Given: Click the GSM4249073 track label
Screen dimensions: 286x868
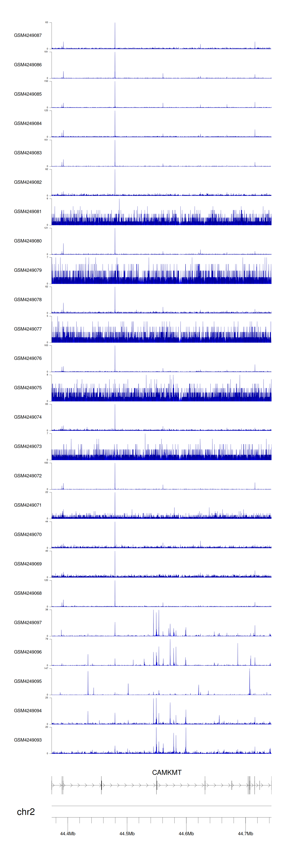Looking at the screenshot, I should coord(28,446).
